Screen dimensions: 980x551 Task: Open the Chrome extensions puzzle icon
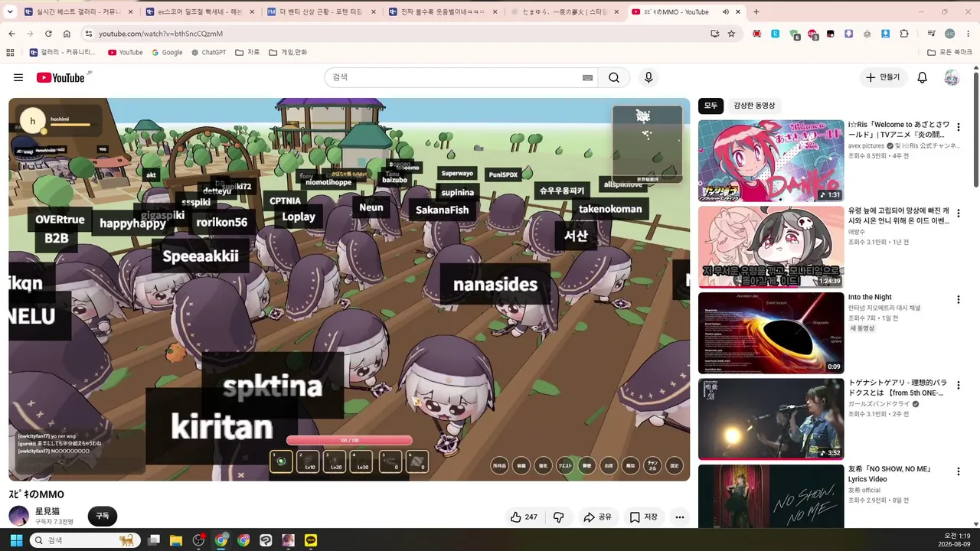904,34
